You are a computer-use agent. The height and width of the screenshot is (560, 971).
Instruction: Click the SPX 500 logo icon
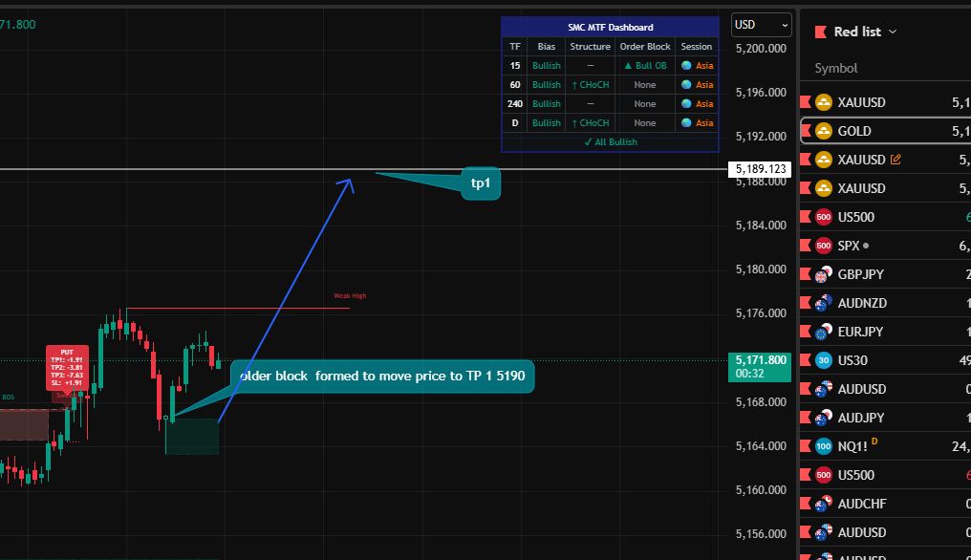pos(823,246)
